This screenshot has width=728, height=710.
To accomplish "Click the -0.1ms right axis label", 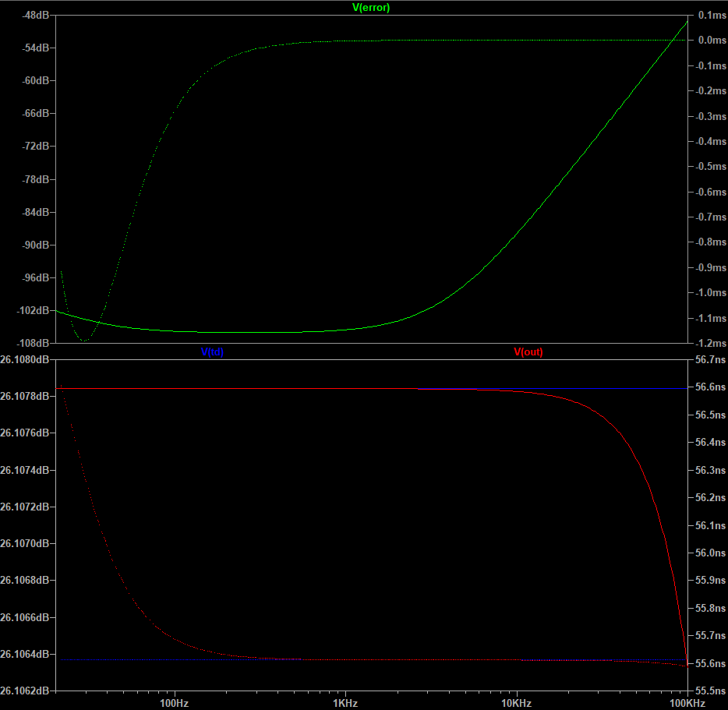I will (x=710, y=66).
